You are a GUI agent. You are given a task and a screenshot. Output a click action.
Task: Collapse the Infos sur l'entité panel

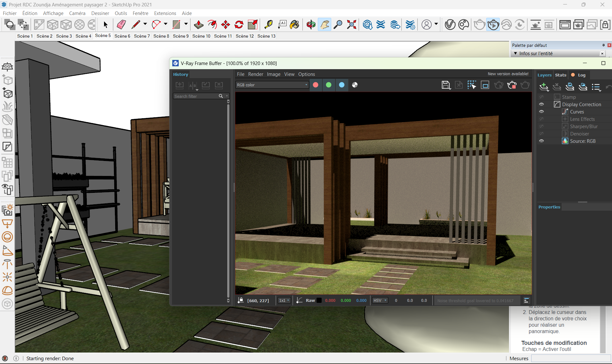click(x=516, y=54)
